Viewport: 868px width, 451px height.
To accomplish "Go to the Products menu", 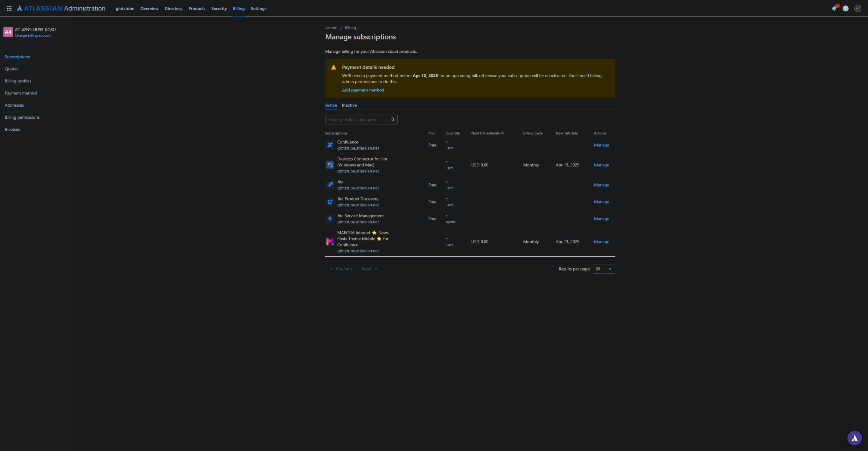I will click(x=197, y=9).
